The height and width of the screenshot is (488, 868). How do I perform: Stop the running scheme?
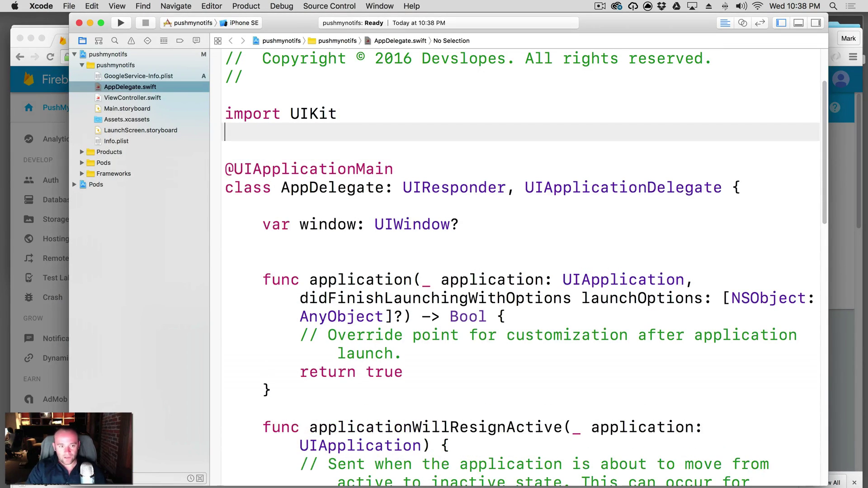[145, 23]
